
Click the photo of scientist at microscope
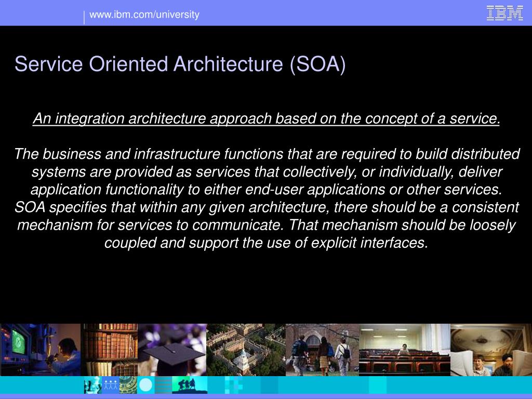(41, 350)
